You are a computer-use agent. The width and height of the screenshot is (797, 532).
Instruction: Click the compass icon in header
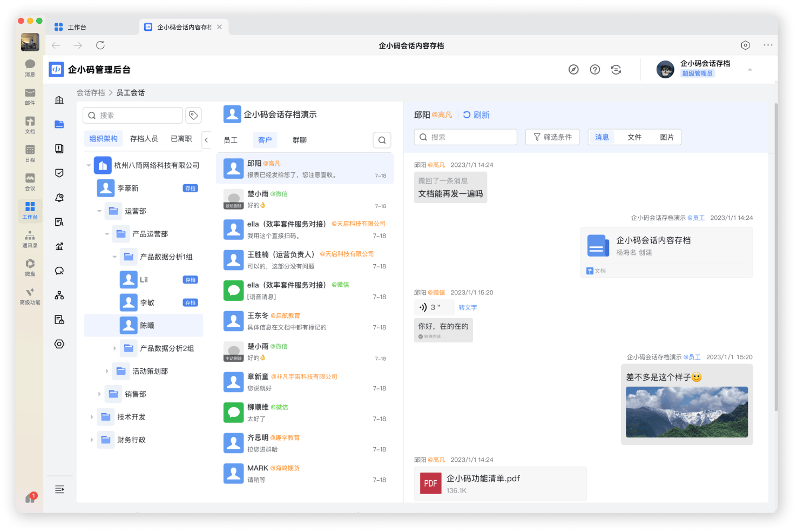click(573, 70)
